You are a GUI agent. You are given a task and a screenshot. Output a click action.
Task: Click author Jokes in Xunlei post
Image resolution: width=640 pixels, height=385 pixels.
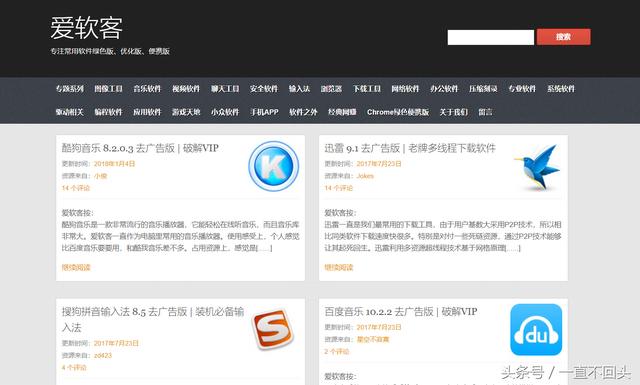pos(365,176)
